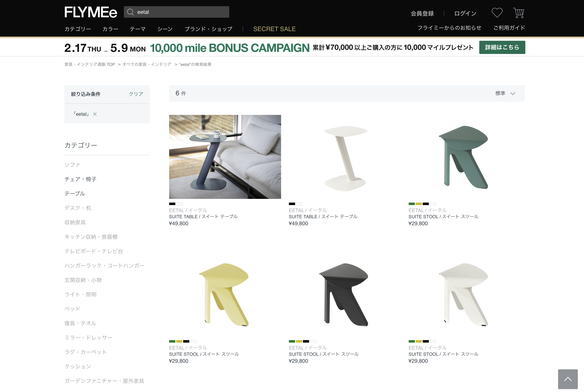
Task: Click the scroll-to-top arrow button
Action: pyautogui.click(x=568, y=379)
